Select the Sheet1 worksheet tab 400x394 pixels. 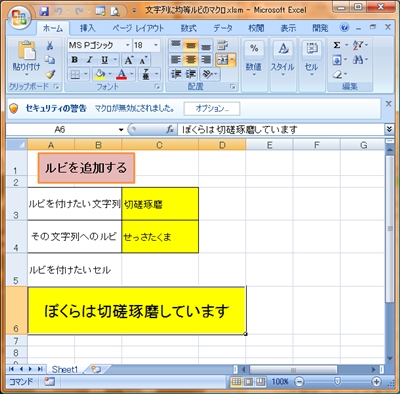pos(65,369)
